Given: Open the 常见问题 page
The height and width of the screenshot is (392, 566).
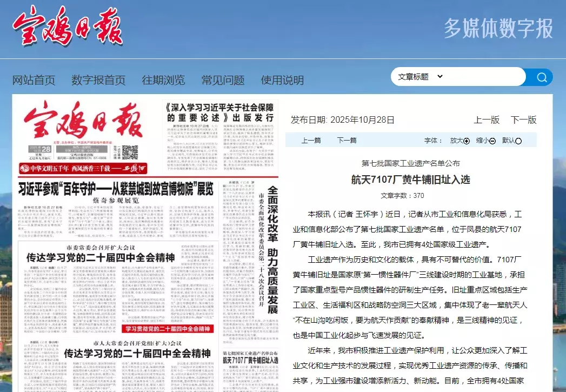Looking at the screenshot, I should pos(223,80).
